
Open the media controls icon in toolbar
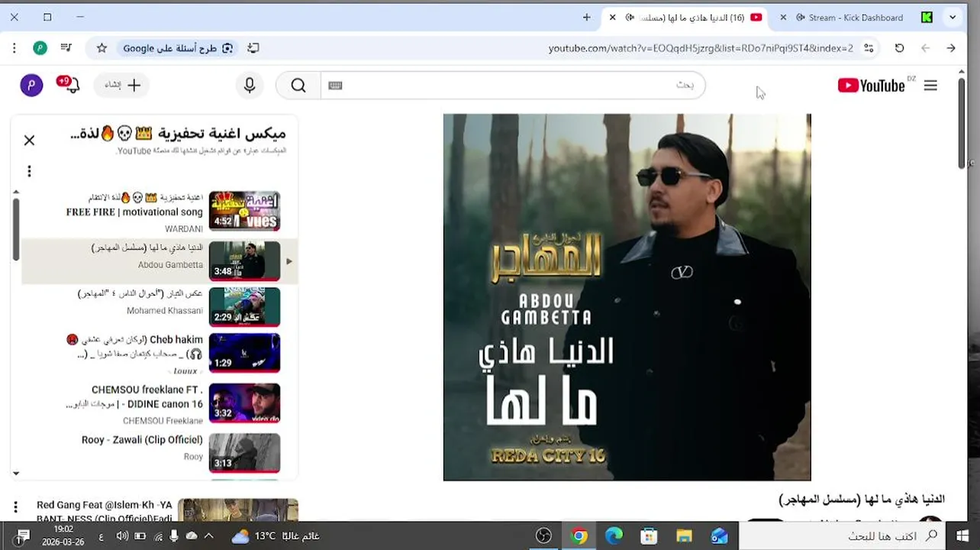[x=66, y=48]
